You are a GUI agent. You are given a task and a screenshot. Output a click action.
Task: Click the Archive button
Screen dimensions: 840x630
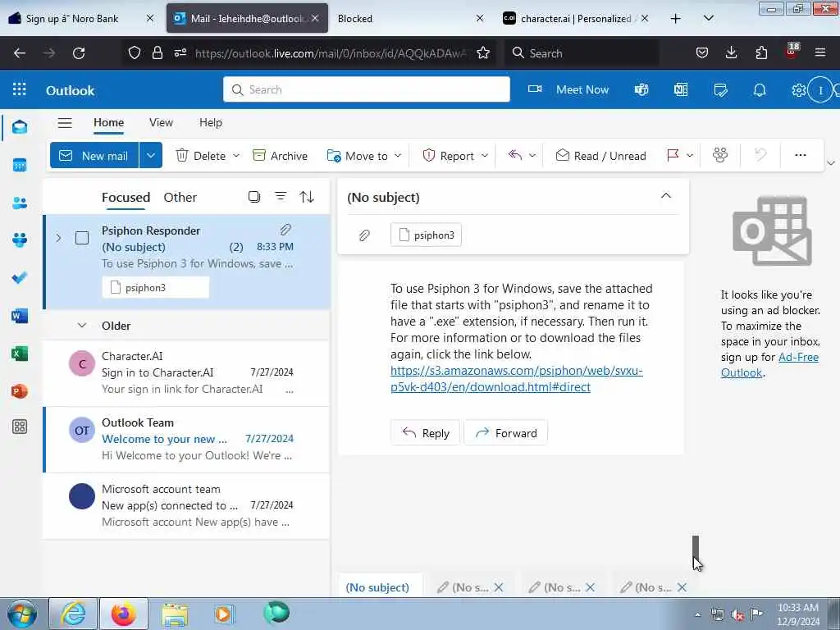(x=281, y=156)
